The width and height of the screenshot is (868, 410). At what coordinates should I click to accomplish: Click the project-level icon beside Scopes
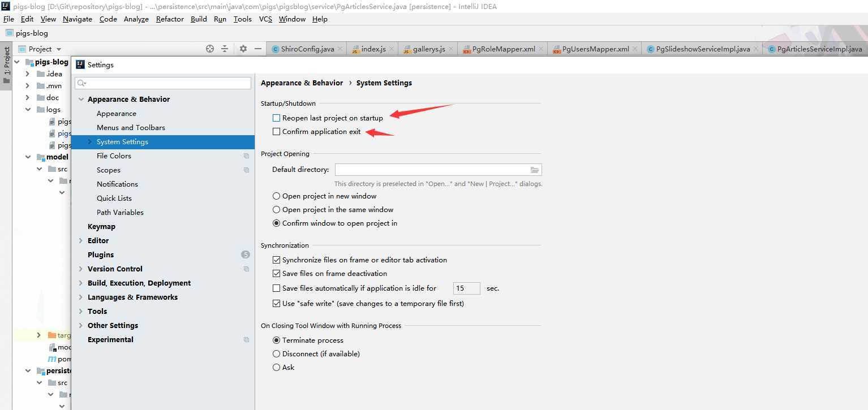(x=246, y=170)
